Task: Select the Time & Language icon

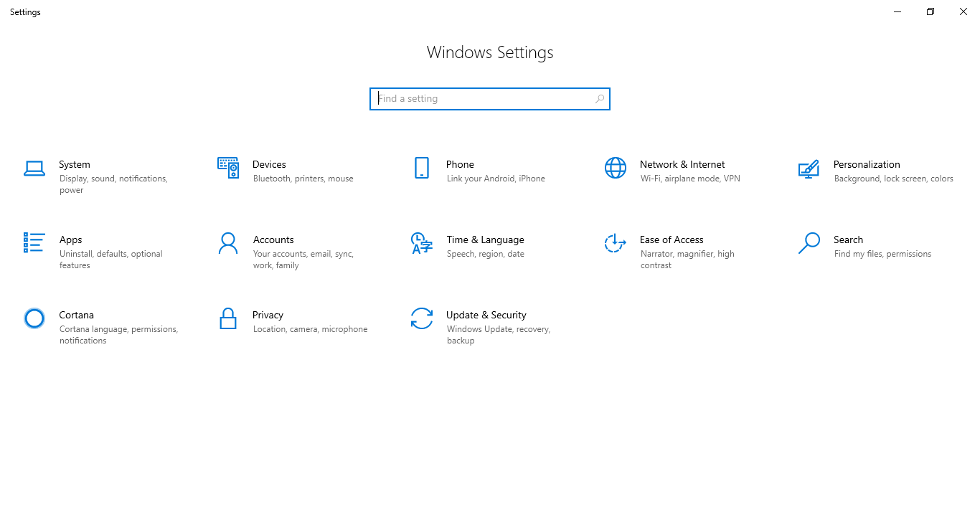Action: click(422, 243)
